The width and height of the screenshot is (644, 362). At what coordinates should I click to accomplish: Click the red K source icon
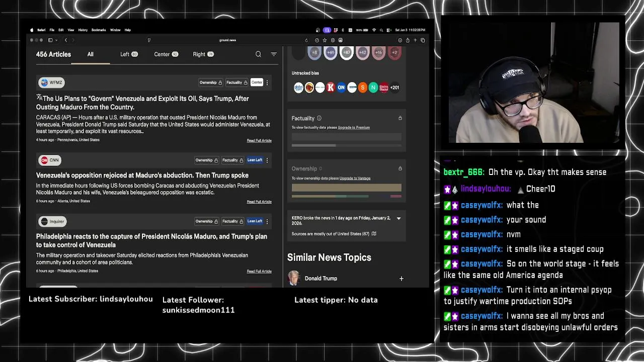point(331,87)
